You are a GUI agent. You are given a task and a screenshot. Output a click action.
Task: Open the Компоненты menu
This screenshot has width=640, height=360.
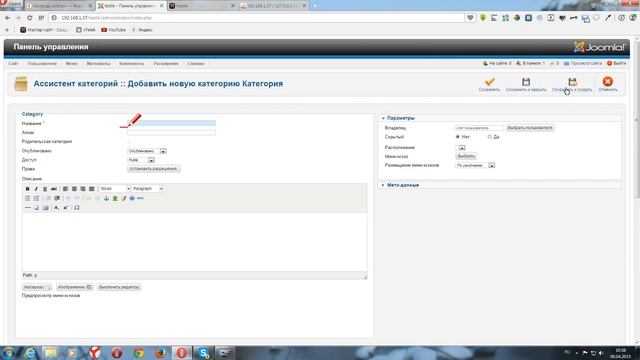pyautogui.click(x=131, y=64)
